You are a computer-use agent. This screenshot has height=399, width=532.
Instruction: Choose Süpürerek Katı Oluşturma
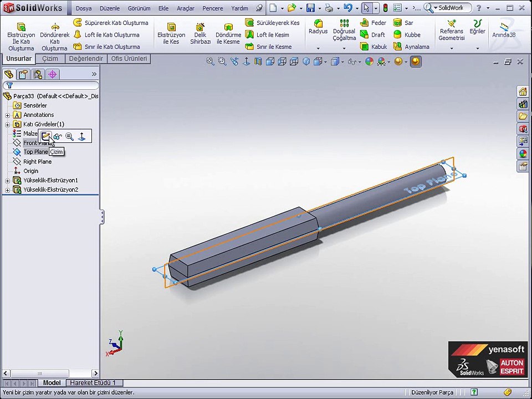point(111,23)
